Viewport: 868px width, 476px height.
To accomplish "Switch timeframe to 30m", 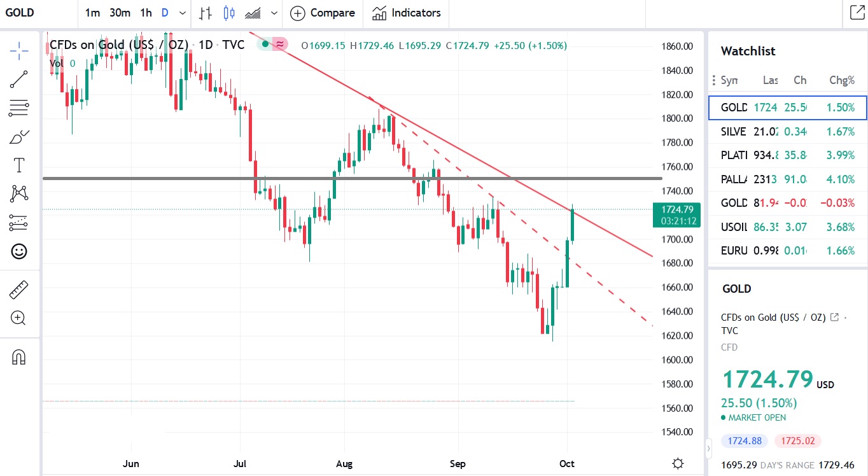I will point(119,13).
